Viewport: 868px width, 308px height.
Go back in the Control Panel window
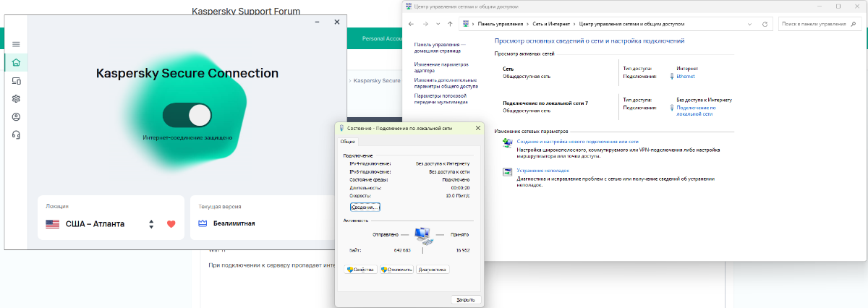411,24
